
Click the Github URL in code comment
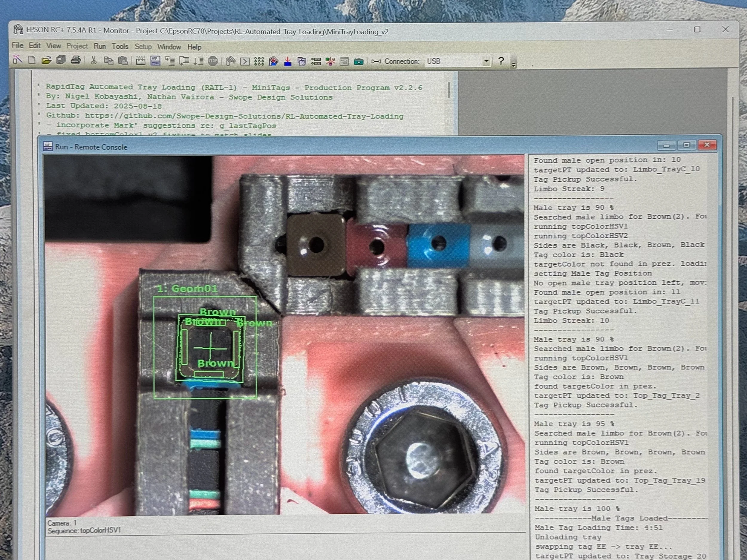click(244, 116)
